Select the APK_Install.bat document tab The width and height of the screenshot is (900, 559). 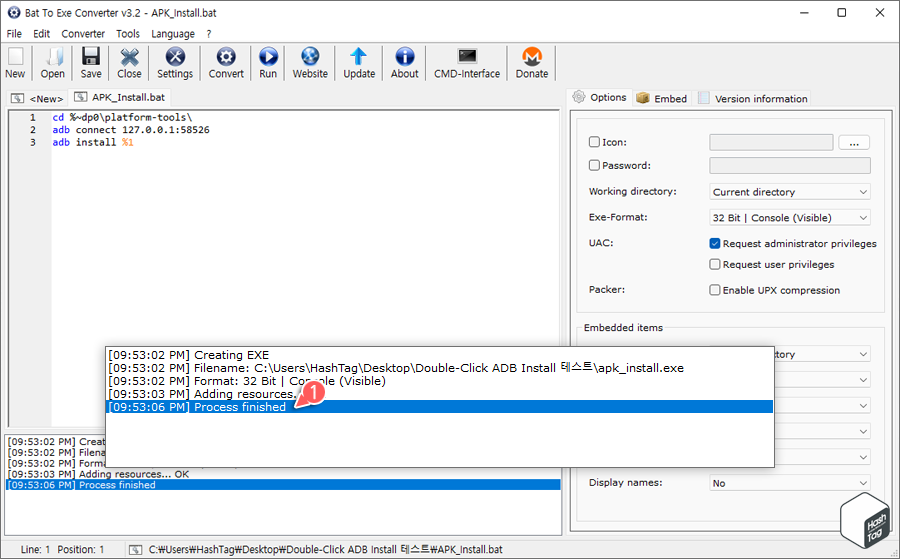click(120, 97)
